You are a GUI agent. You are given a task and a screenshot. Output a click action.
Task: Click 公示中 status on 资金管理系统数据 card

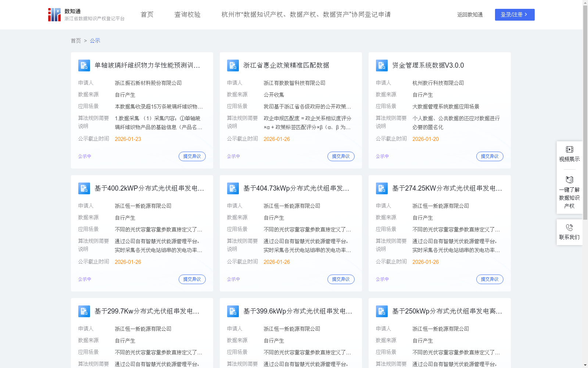coord(382,156)
